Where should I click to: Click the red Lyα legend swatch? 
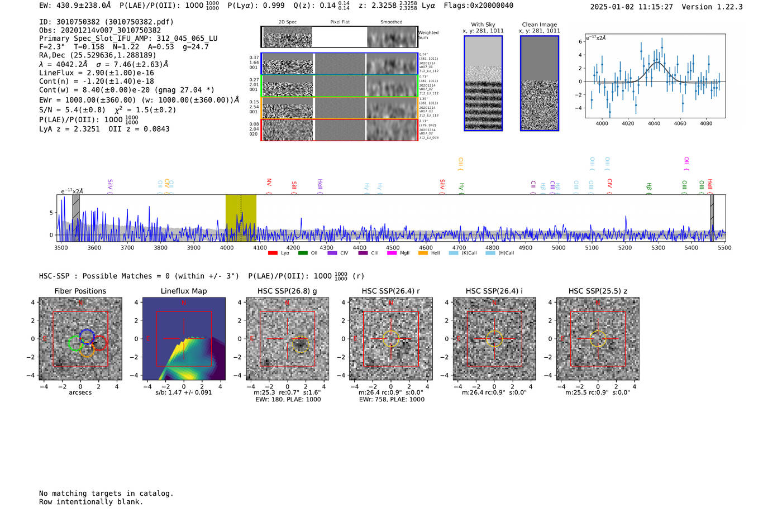coord(273,253)
